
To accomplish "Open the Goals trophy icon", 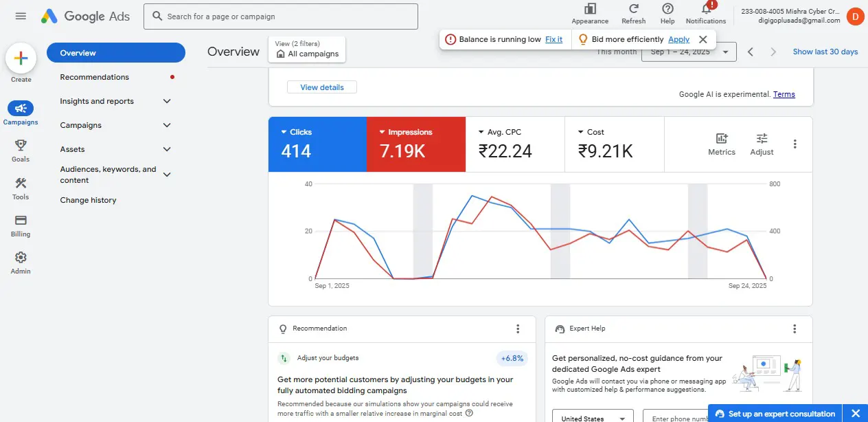I will point(21,145).
